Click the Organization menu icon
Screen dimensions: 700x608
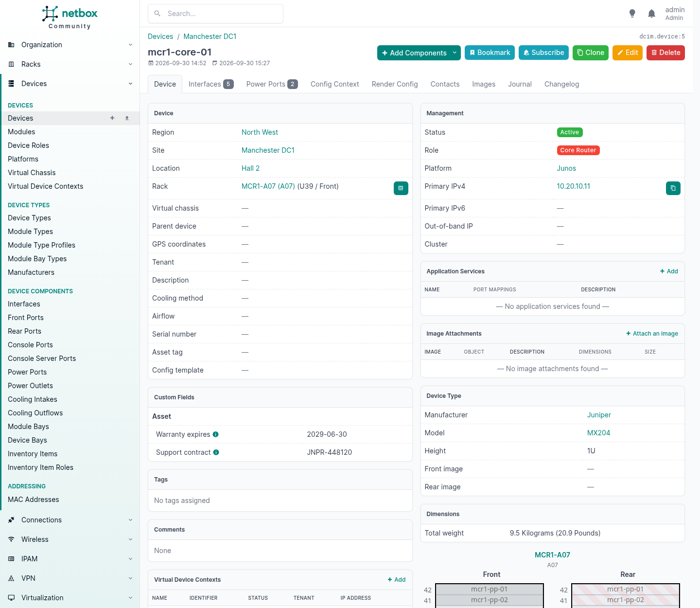[x=11, y=45]
